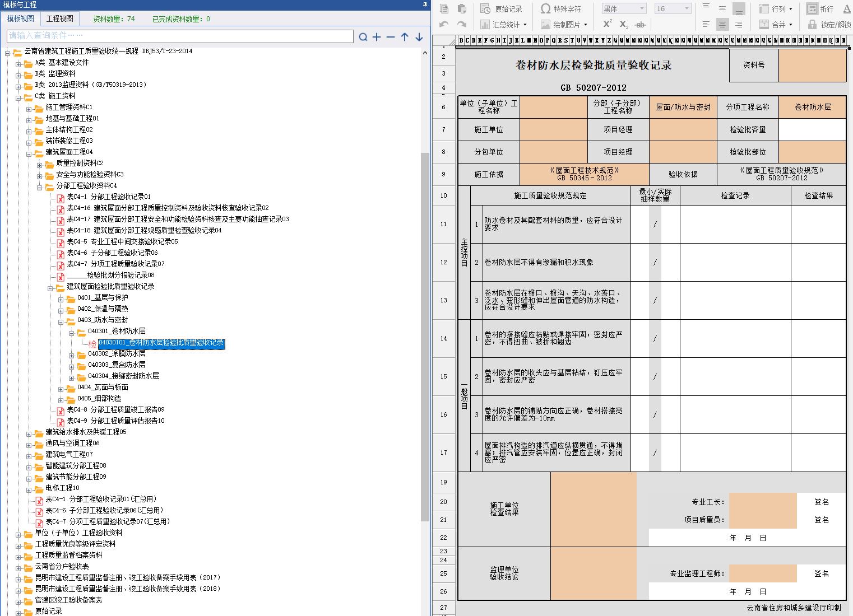Set vertical alignment to middle
The image size is (853, 616).
coord(722,8)
